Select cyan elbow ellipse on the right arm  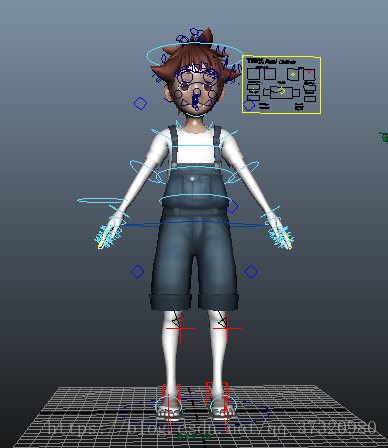pyautogui.click(x=242, y=172)
